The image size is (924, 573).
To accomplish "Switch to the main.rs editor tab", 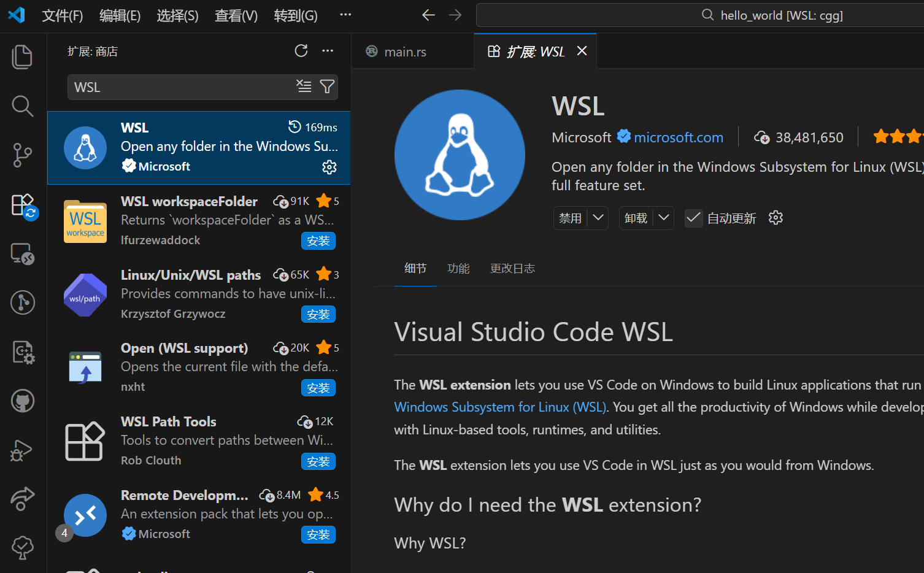I will 404,52.
